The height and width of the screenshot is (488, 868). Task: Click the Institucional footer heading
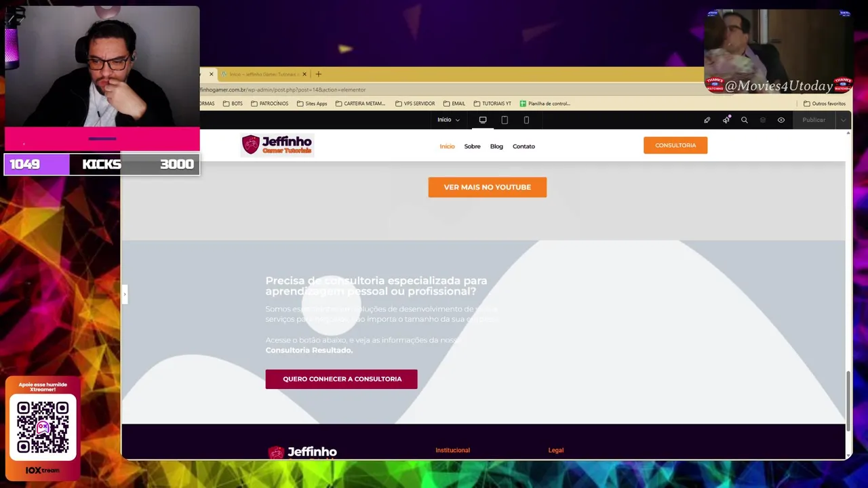(x=452, y=450)
